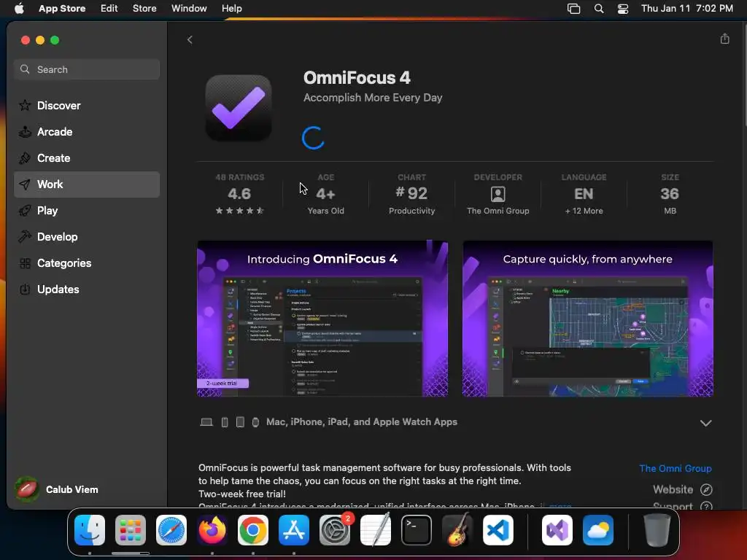
Task: Open the cloud weather app in Dock
Action: (598, 530)
